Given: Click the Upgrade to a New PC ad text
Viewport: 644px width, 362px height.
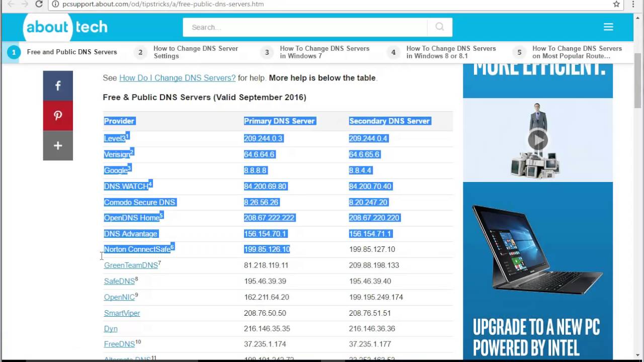Looking at the screenshot, I should tap(536, 337).
